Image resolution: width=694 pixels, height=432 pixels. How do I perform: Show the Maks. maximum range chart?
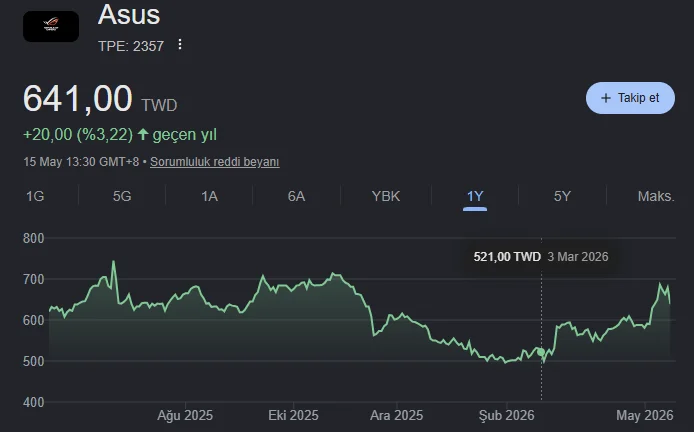[x=656, y=196]
